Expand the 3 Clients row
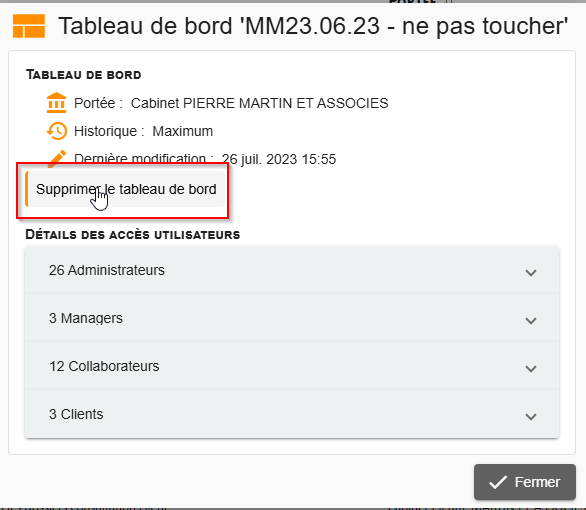 click(x=292, y=414)
